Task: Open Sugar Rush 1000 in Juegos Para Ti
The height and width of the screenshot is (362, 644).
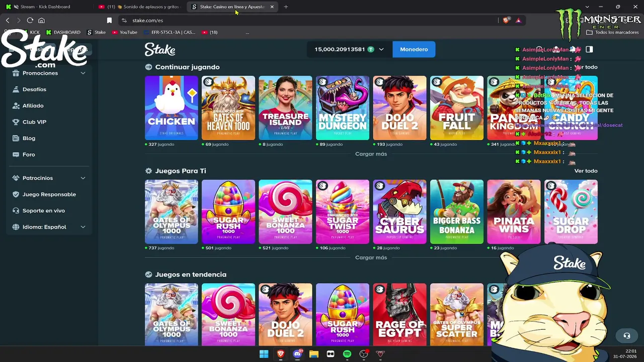Action: [228, 212]
